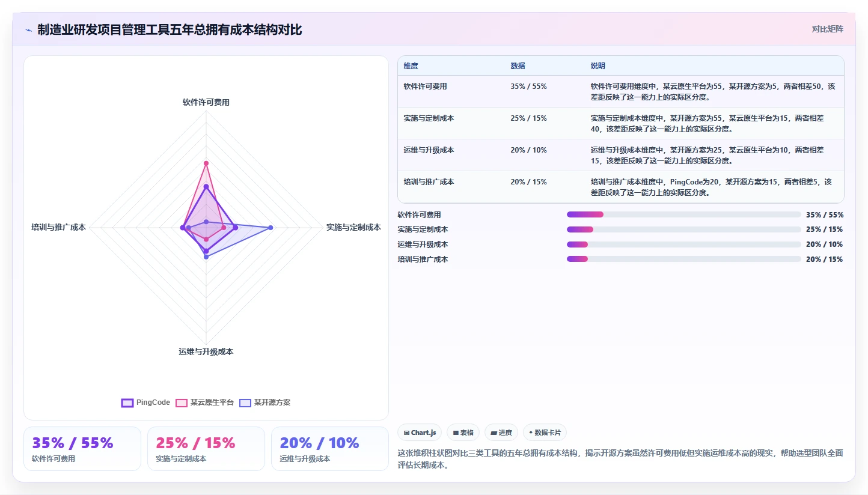The image size is (868, 495).
Task: Toggle the PingCode legend item under the chart
Action: (145, 402)
